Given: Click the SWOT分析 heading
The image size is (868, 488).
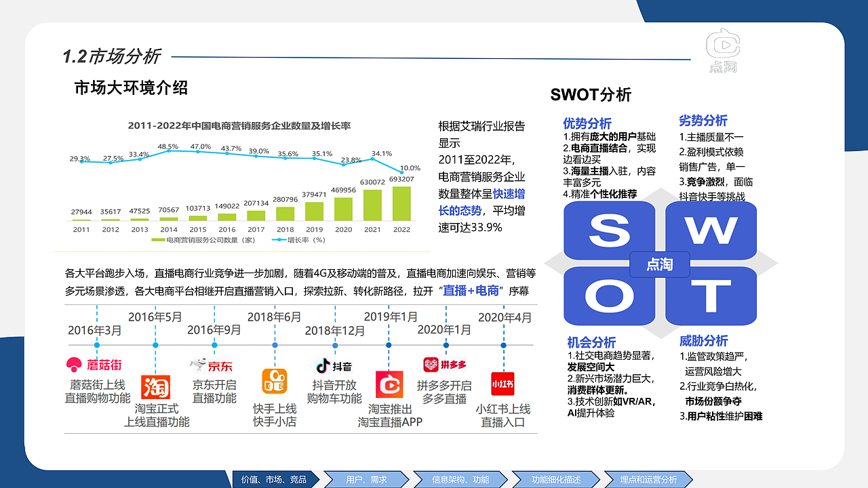Looking at the screenshot, I should click(591, 94).
